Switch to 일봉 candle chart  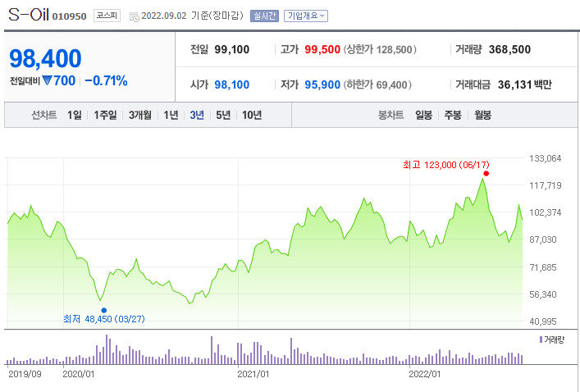pyautogui.click(x=424, y=115)
